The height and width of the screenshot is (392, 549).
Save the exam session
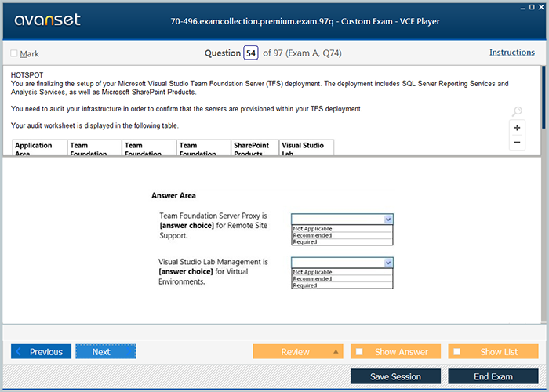click(x=395, y=376)
